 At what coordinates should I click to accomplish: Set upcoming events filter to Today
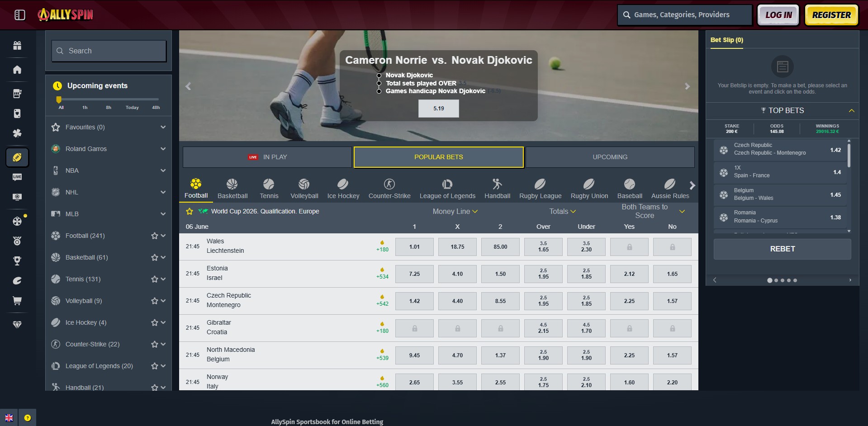tap(132, 107)
